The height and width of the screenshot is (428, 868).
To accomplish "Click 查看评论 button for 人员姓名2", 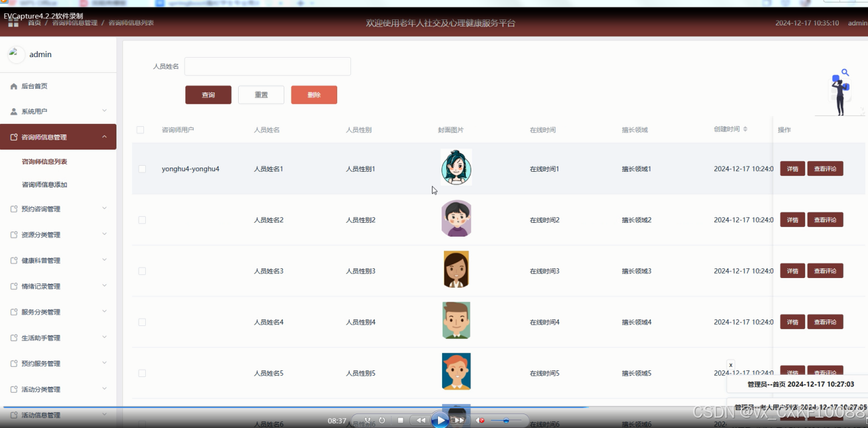I will [825, 220].
